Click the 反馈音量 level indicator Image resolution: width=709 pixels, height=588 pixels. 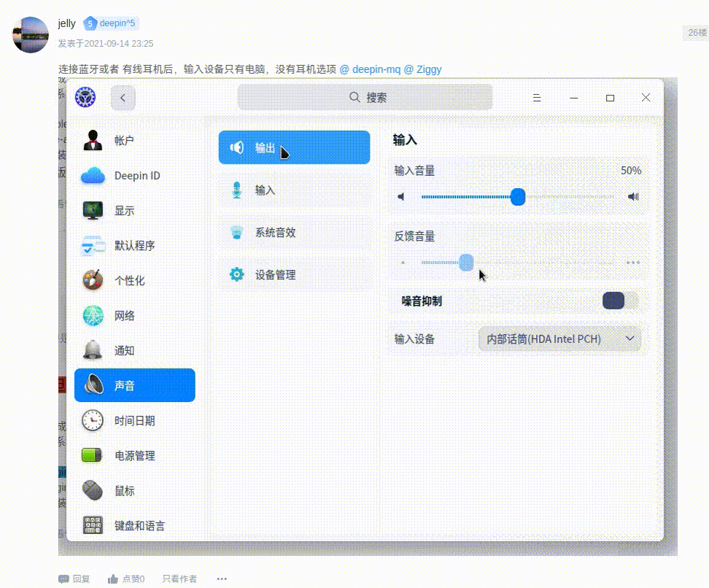(x=465, y=263)
